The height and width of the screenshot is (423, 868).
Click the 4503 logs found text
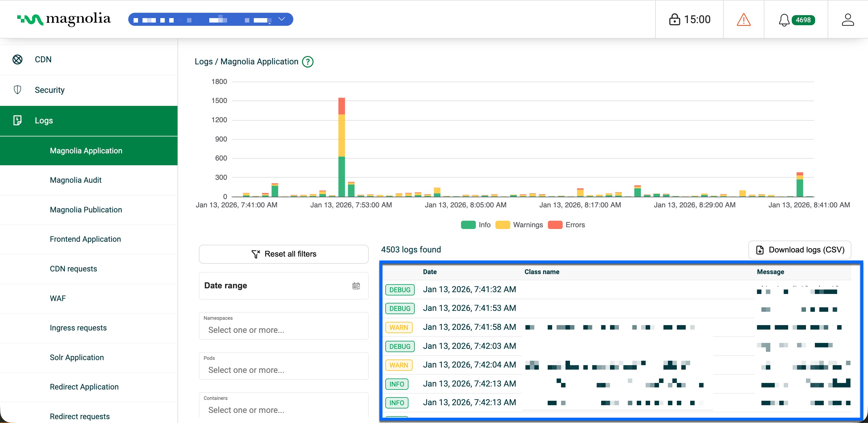coord(411,249)
